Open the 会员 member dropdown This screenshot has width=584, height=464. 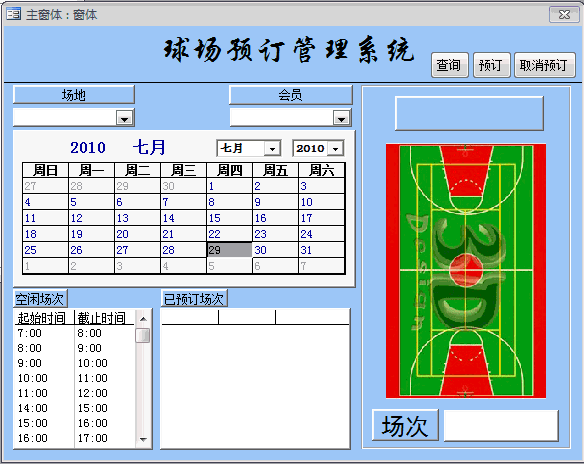[341, 118]
